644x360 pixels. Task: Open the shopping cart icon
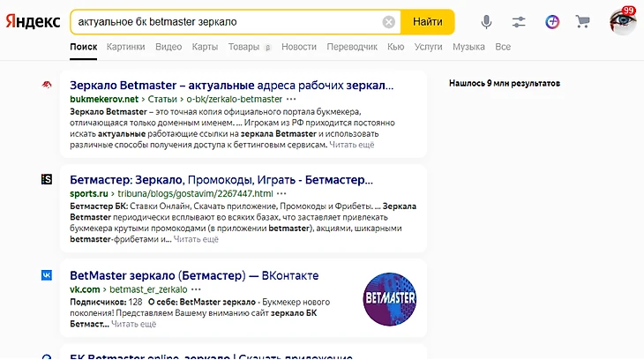pyautogui.click(x=582, y=21)
